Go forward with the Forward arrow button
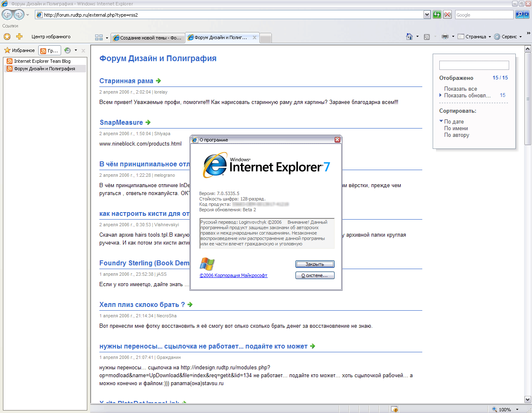 pyautogui.click(x=19, y=15)
